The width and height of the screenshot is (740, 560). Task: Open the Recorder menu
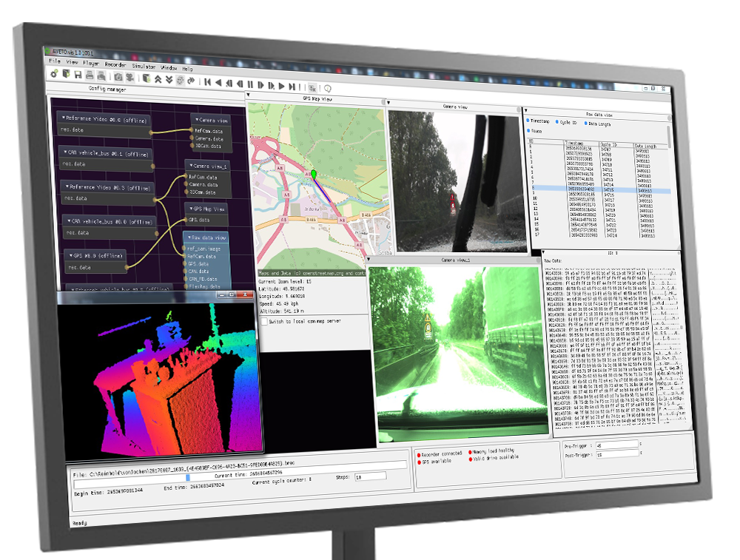click(115, 65)
